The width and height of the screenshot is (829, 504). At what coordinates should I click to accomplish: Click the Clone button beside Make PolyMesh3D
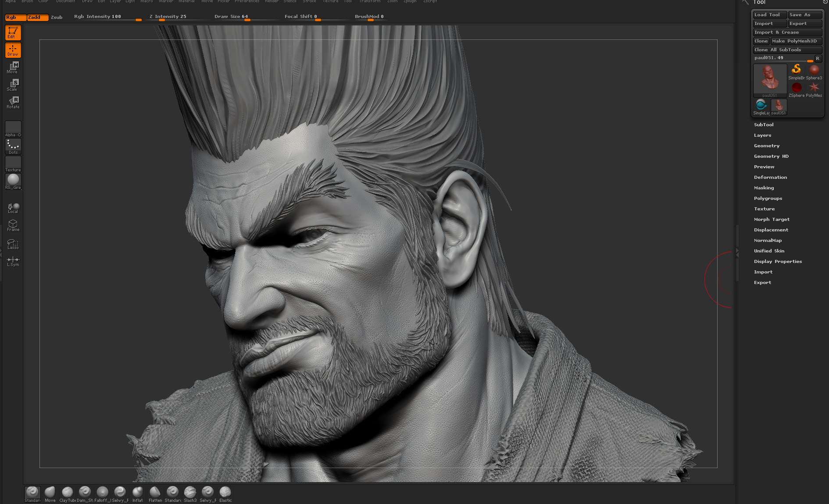point(761,41)
